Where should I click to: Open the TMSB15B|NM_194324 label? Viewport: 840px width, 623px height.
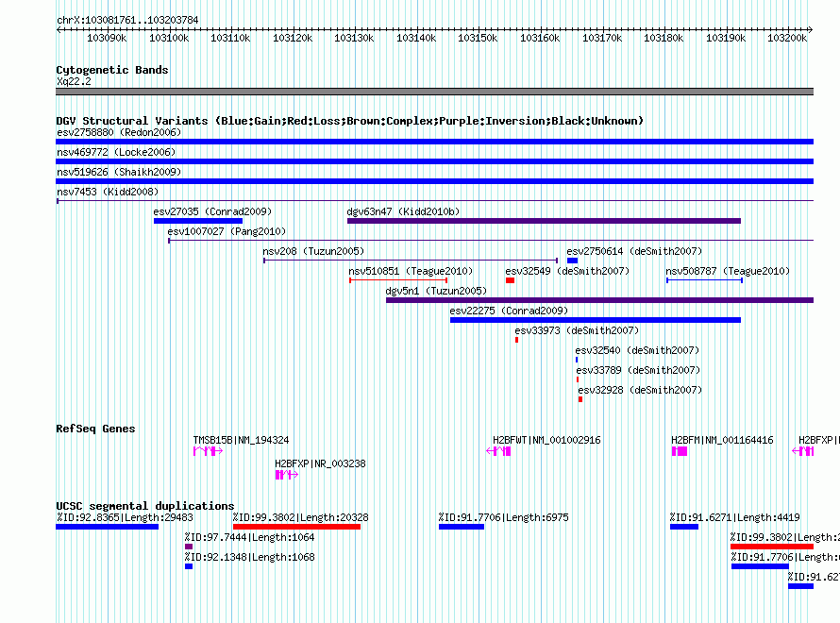(241, 440)
